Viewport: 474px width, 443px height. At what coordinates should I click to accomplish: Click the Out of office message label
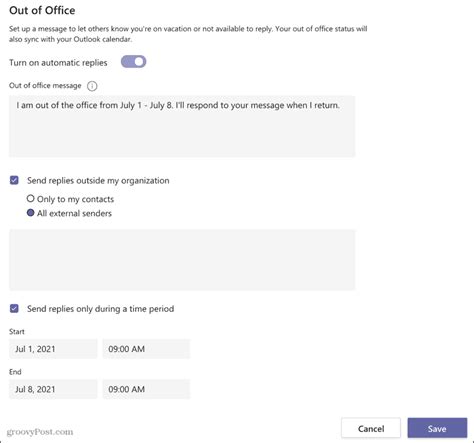45,86
